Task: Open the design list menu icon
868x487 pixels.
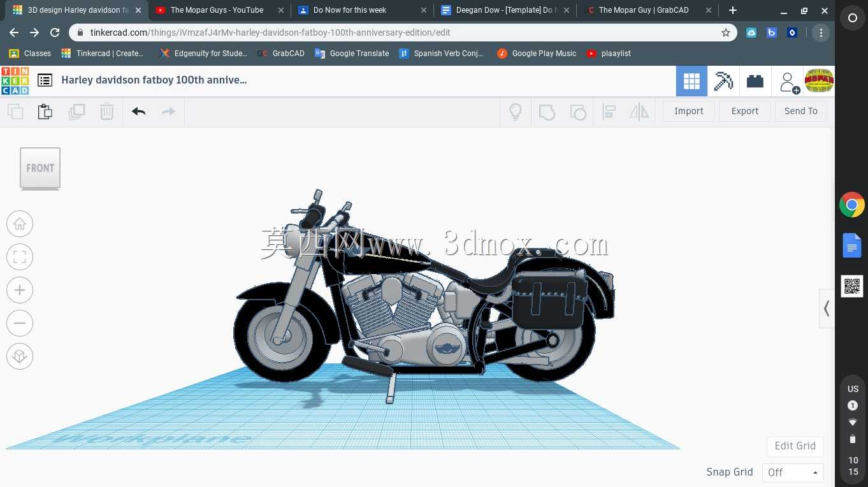Action: tap(45, 80)
